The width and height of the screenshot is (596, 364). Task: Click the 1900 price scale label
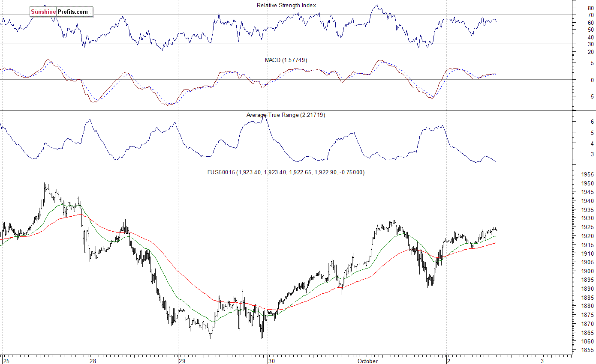[x=588, y=271]
